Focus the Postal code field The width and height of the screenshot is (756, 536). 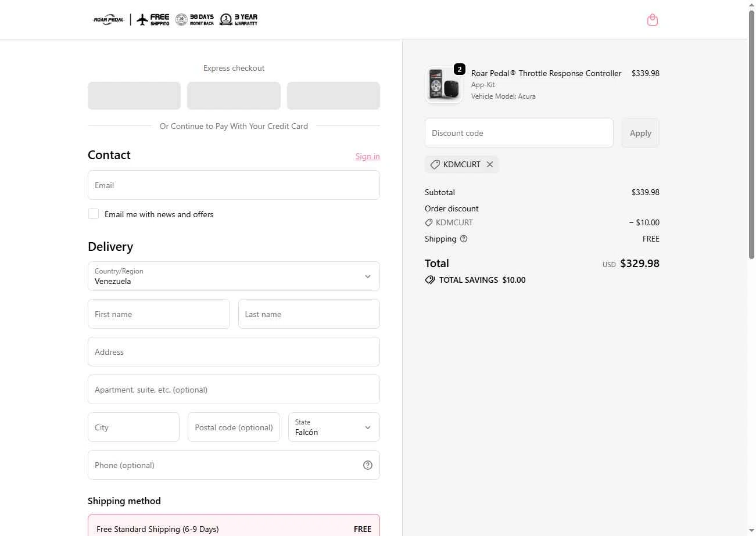click(x=234, y=427)
